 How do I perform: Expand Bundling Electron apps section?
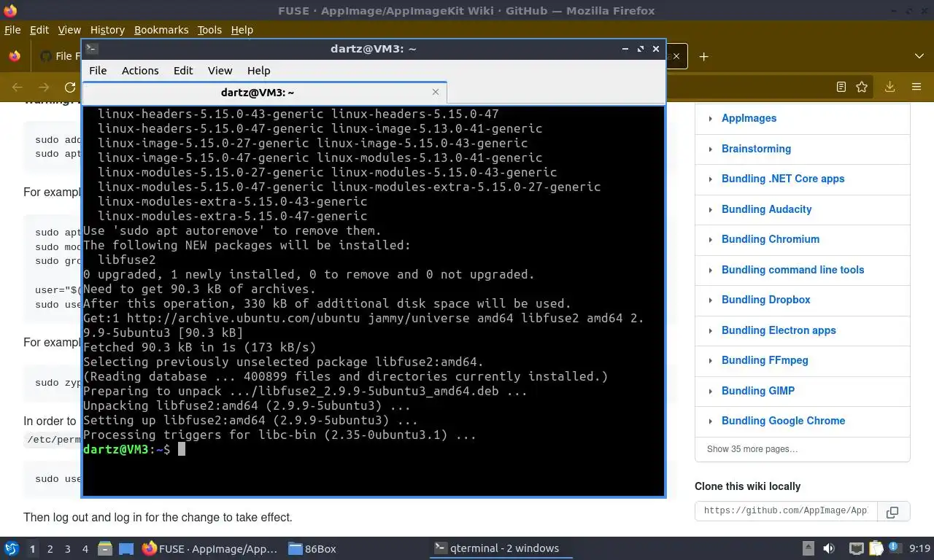click(710, 330)
